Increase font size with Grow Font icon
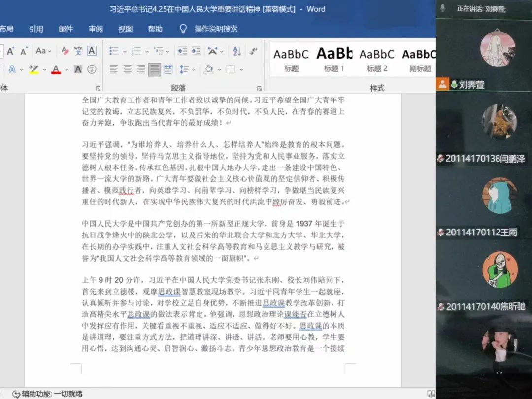Viewport: 532px width, 399px height. click(10, 51)
